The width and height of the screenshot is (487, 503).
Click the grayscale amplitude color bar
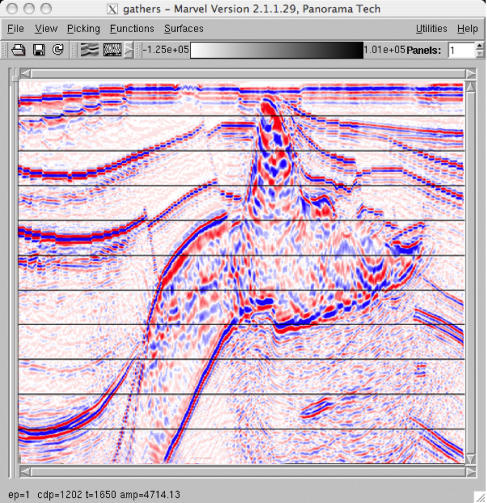point(277,50)
